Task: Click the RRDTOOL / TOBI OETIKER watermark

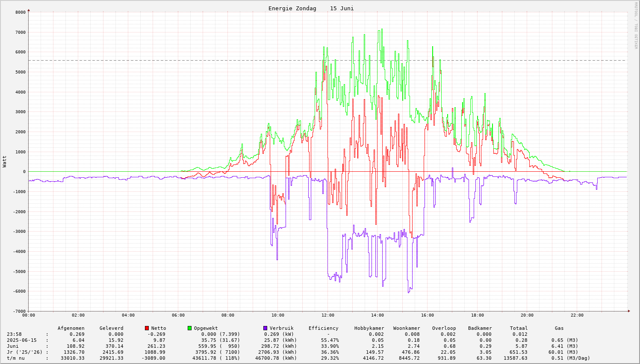Action: point(636,25)
